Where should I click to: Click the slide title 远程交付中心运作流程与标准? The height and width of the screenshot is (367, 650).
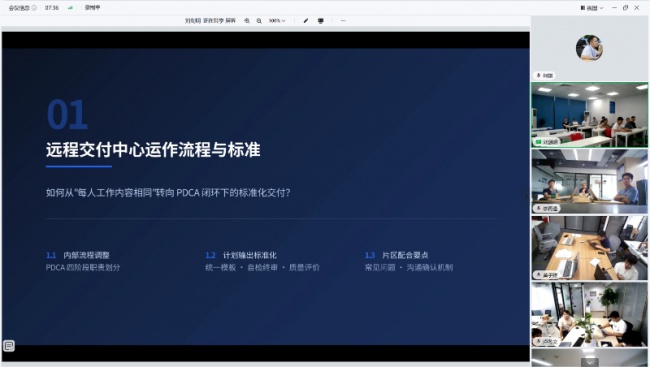[x=153, y=150]
